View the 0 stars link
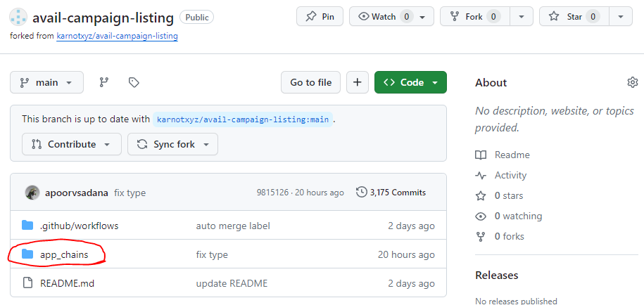 [499, 195]
